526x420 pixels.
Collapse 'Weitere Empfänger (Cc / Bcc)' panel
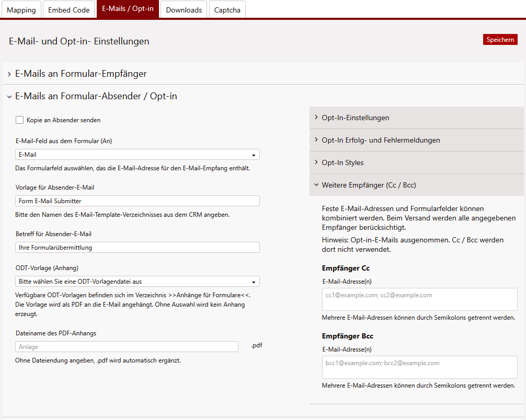tap(369, 185)
